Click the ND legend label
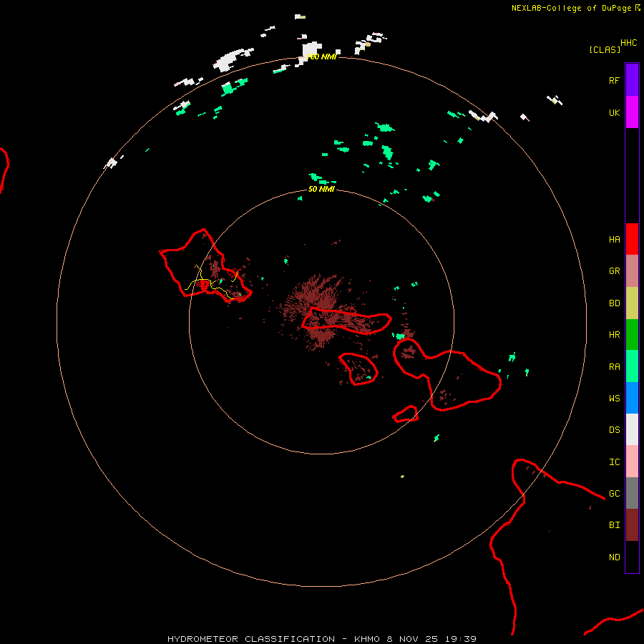 (x=614, y=557)
